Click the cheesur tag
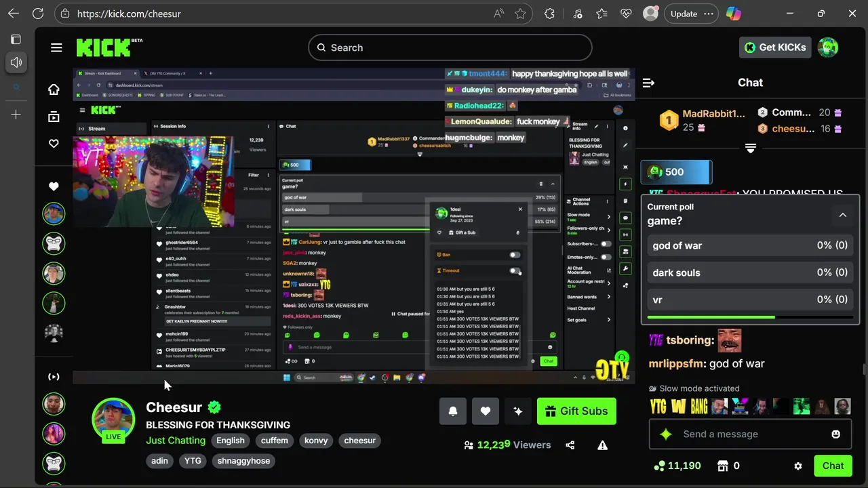Image resolution: width=868 pixels, height=488 pixels. coord(359,441)
